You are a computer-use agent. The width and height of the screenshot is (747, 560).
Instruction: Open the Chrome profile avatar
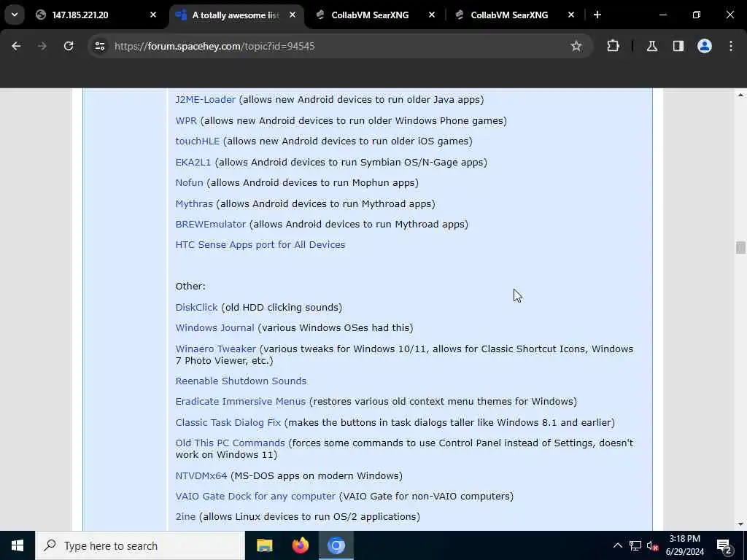tap(705, 46)
